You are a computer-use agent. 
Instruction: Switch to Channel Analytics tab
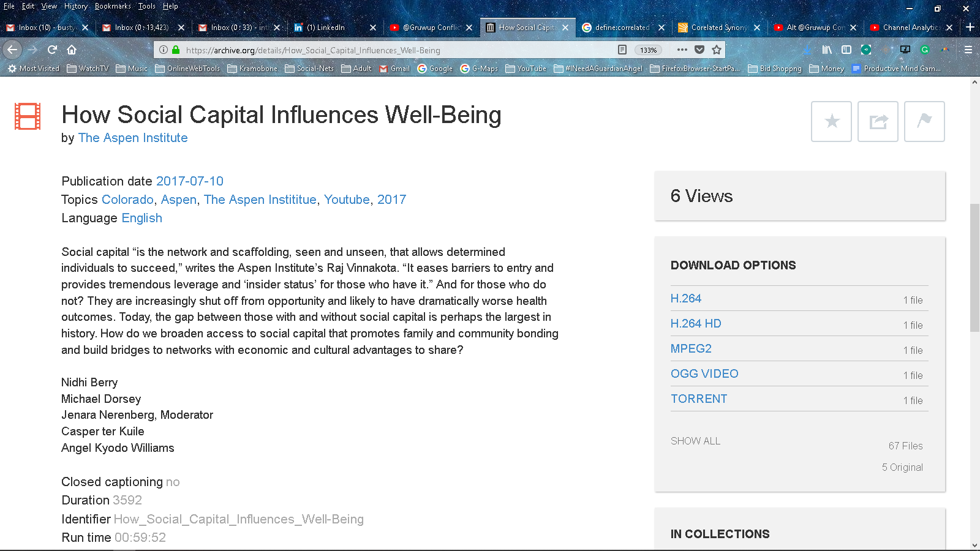[910, 28]
